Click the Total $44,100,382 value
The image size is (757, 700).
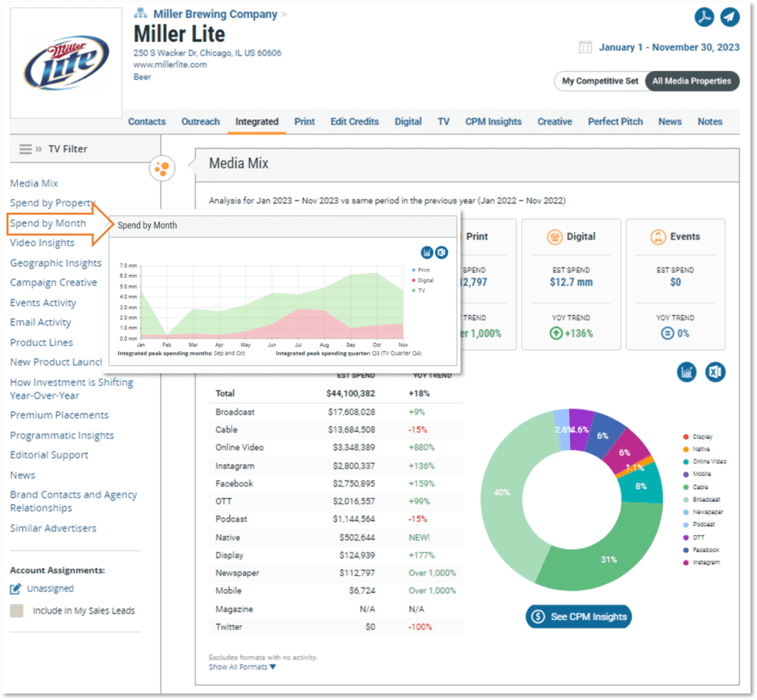[x=350, y=393]
